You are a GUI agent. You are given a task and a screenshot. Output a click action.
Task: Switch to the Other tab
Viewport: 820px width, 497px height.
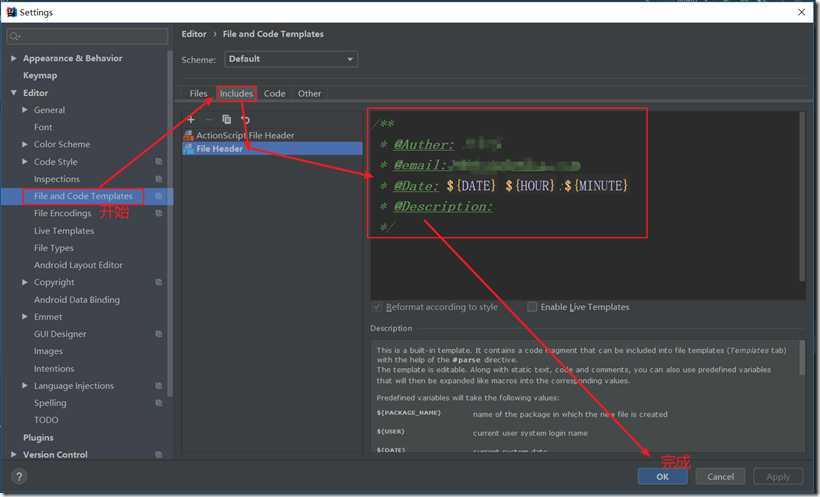[309, 94]
